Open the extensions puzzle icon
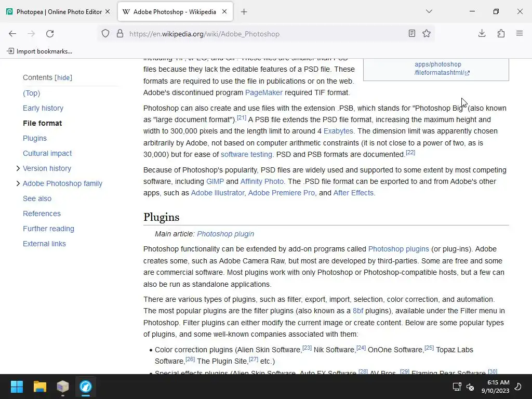This screenshot has height=399, width=532. click(x=501, y=34)
